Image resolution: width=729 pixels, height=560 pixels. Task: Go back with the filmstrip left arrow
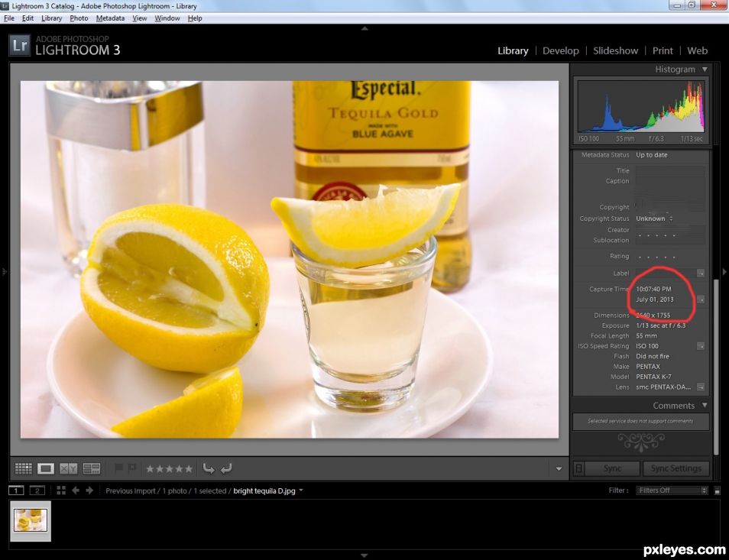coord(76,490)
